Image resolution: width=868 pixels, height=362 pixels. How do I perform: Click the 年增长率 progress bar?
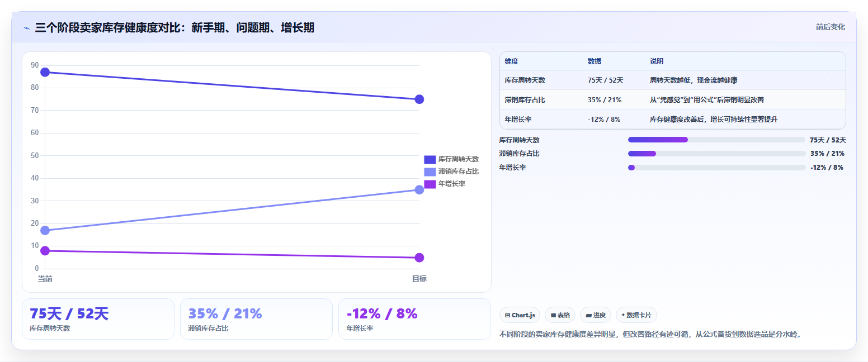pos(716,168)
